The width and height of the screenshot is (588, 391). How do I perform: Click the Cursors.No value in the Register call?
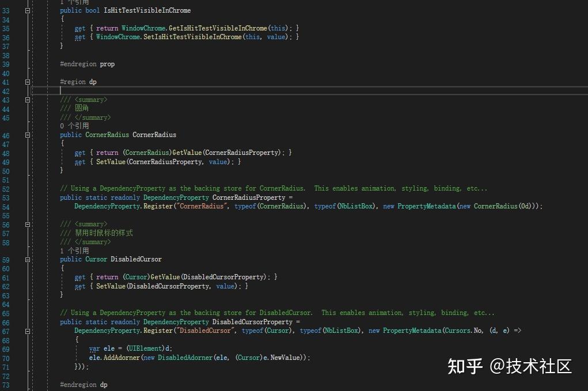click(462, 330)
